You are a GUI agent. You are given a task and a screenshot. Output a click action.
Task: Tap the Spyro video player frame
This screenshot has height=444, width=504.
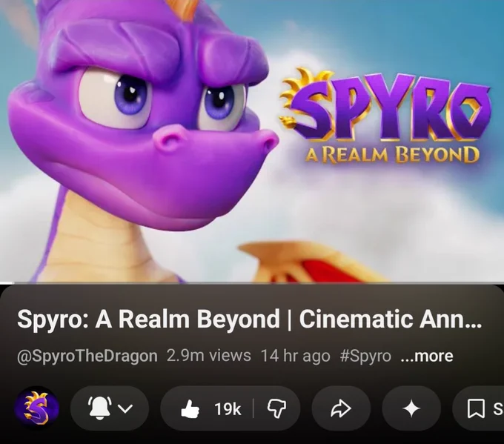[252, 141]
